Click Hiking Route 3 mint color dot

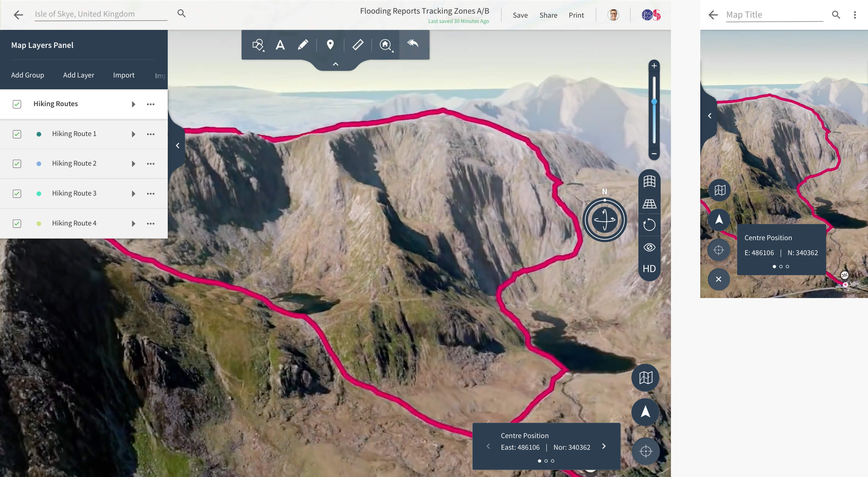pyautogui.click(x=39, y=193)
